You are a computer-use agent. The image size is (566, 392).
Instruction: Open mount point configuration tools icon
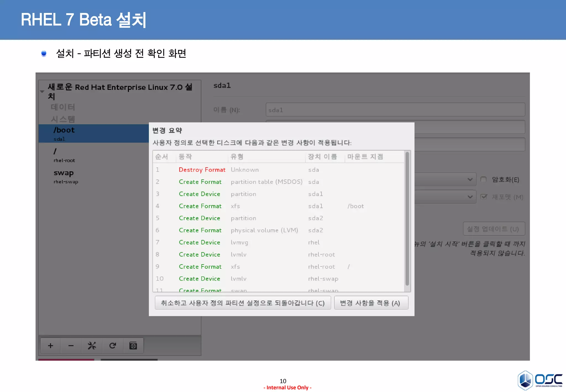pos(92,346)
